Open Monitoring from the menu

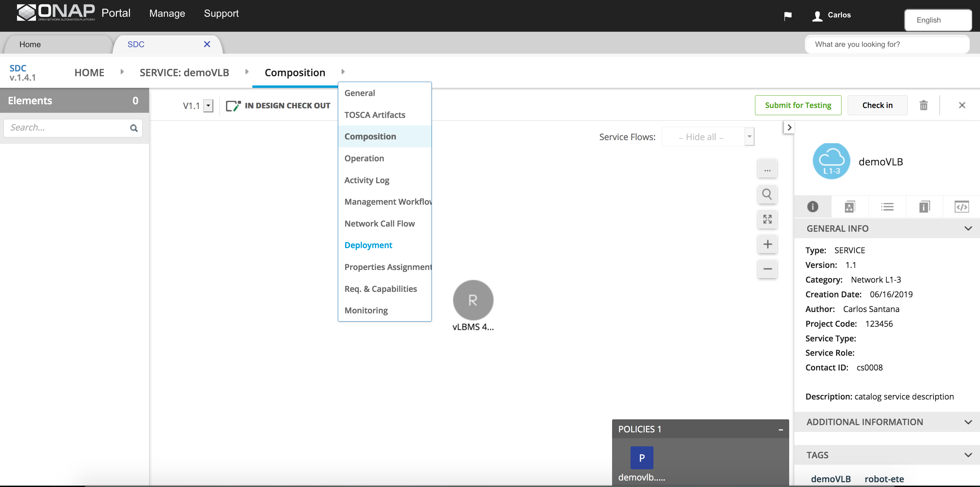click(385, 311)
